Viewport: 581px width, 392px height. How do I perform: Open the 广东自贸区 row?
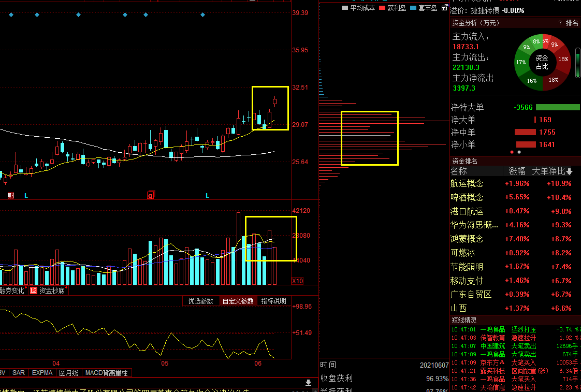515,295
